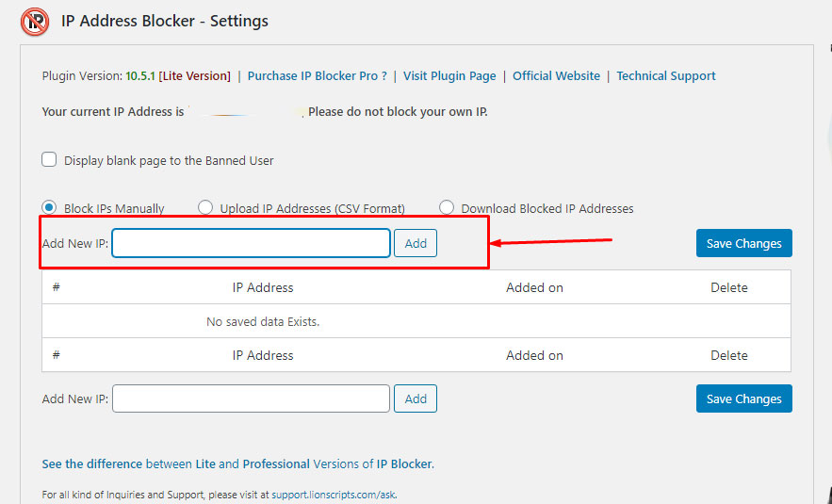Choose Upload IP Addresses (CSV Format)

[205, 208]
